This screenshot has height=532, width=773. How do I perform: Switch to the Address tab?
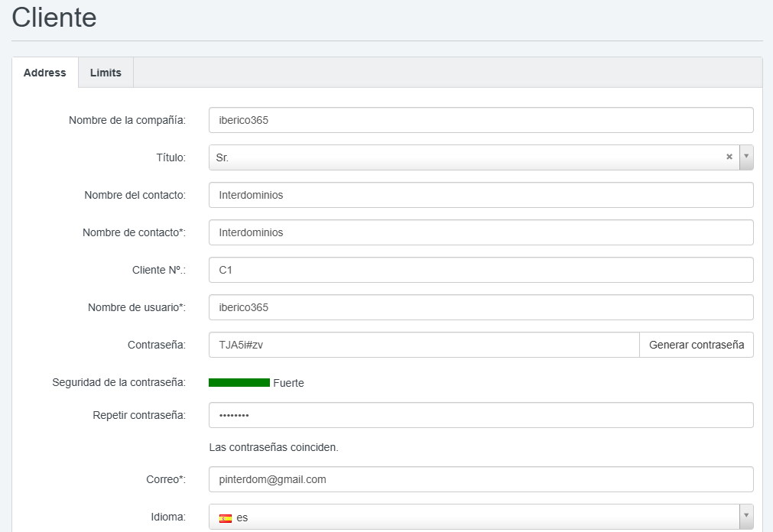(x=45, y=73)
